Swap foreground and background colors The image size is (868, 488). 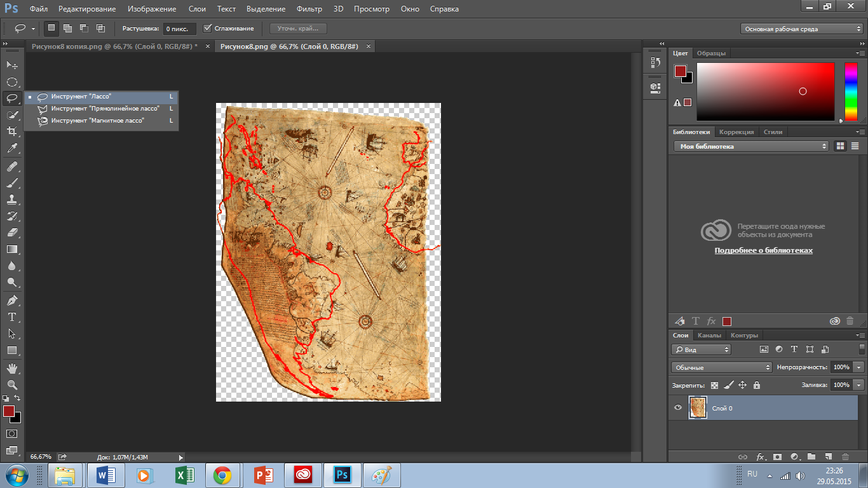click(18, 398)
